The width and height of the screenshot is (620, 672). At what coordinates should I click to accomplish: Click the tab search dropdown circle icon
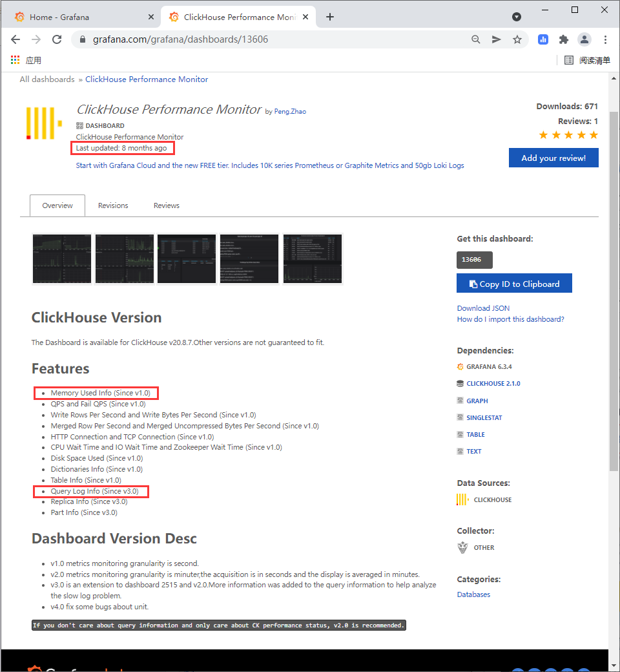(x=517, y=17)
